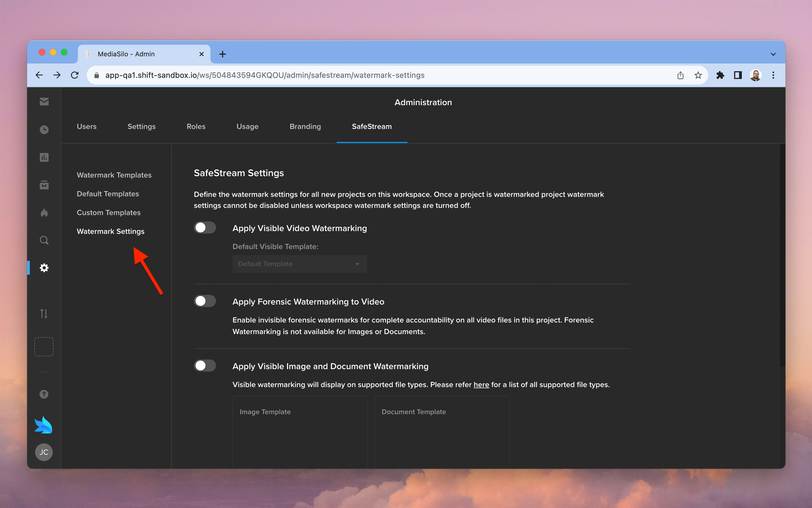Open the administration gear icon
The image size is (812, 508).
[44, 268]
